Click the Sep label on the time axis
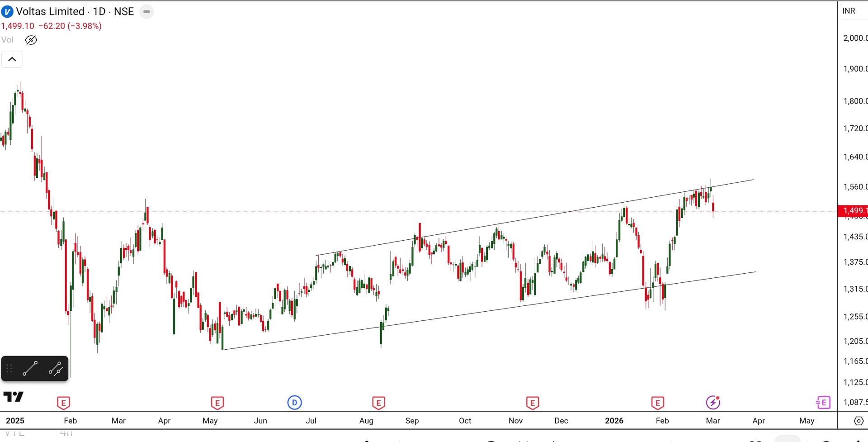The image size is (868, 442). (x=412, y=421)
